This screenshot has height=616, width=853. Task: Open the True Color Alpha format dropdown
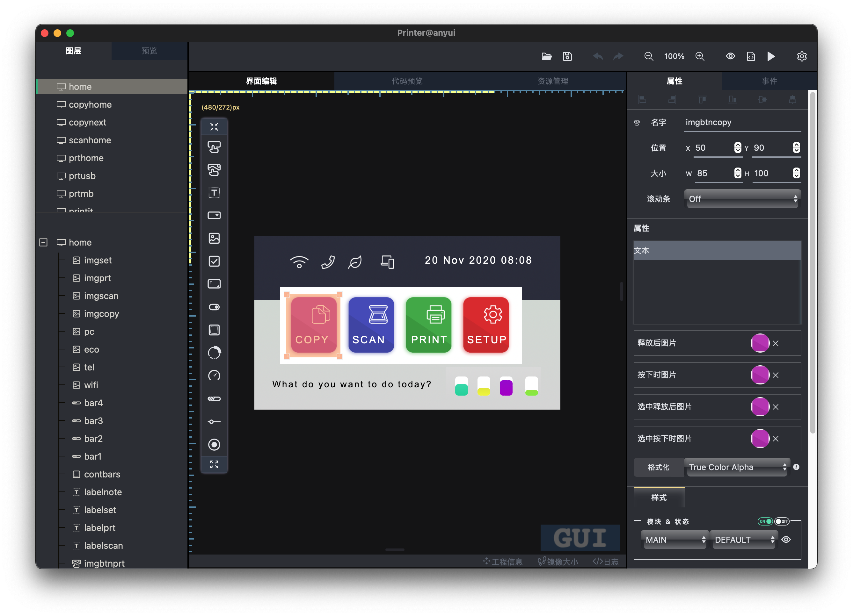[x=736, y=467]
